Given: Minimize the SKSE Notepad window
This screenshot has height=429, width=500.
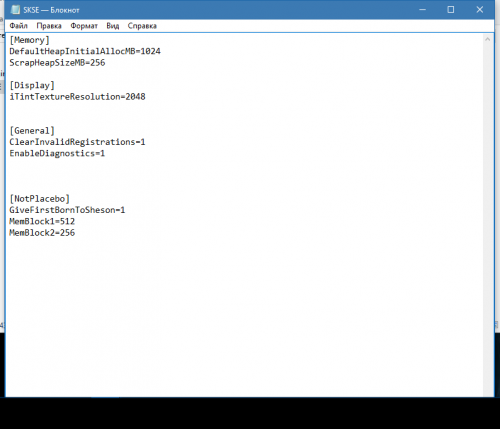Looking at the screenshot, I should click(x=422, y=10).
